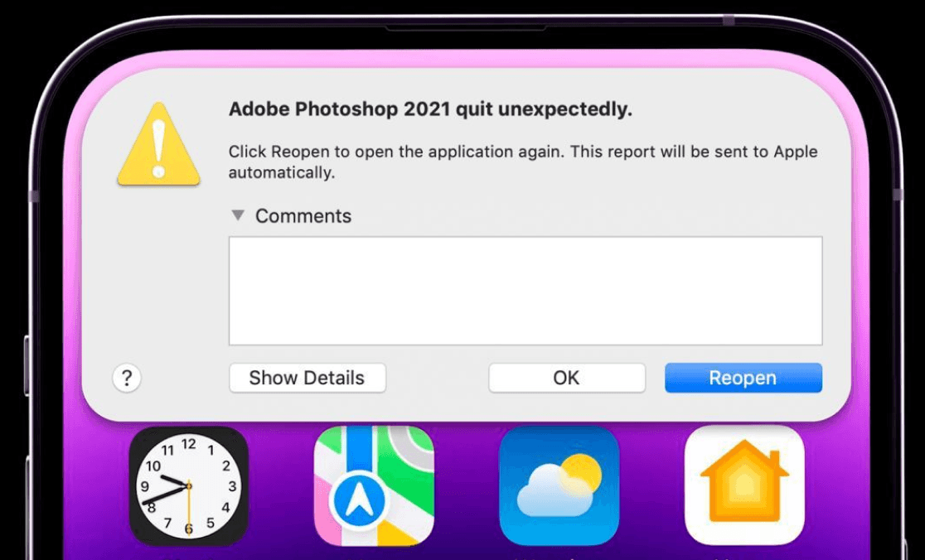The height and width of the screenshot is (560, 925).
Task: Dismiss the crash dialog with OK
Action: coord(567,378)
